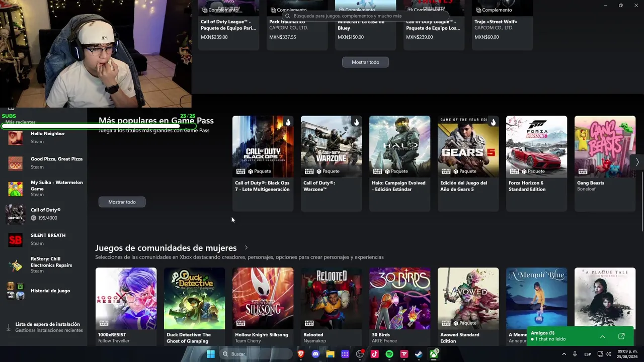
Task: Open the My Suika Watermelon Game sidebar icon
Action: click(15, 189)
